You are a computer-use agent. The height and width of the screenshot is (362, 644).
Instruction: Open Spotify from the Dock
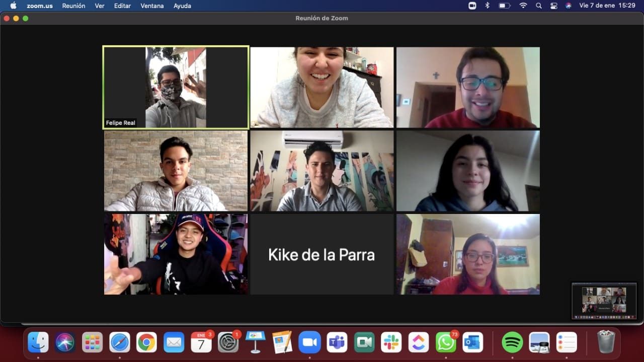coord(512,342)
